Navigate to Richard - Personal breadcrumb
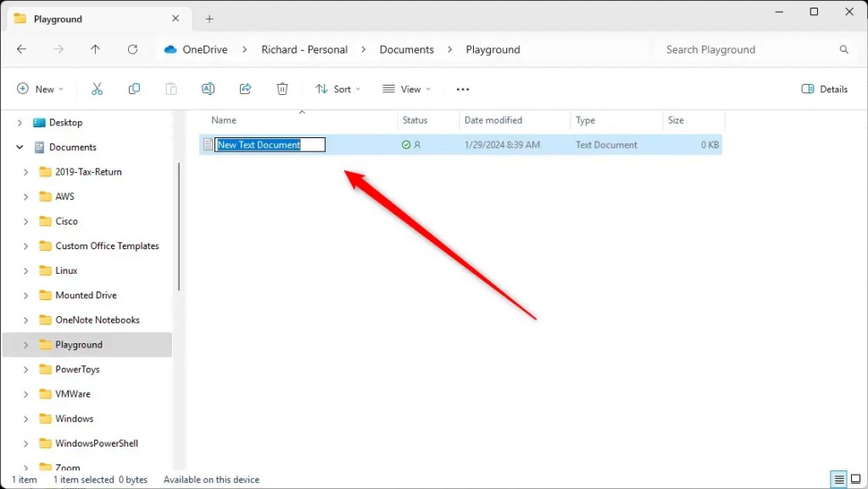868x489 pixels. [x=304, y=49]
